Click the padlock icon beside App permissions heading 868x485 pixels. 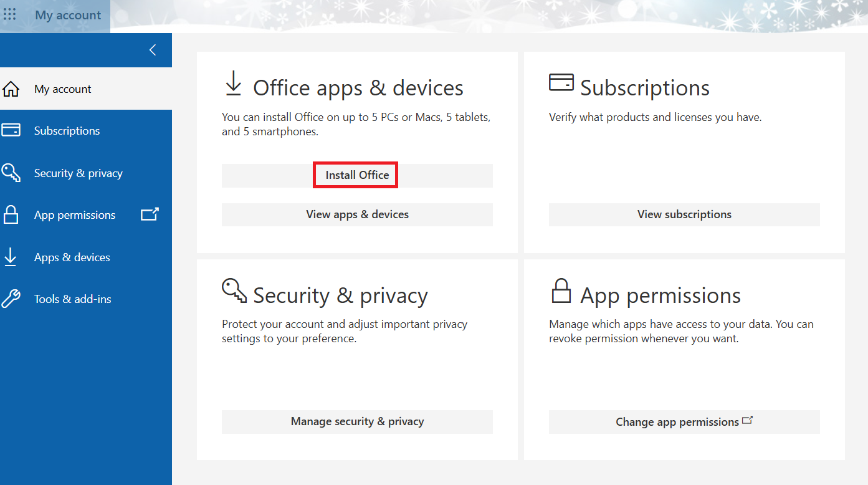561,291
